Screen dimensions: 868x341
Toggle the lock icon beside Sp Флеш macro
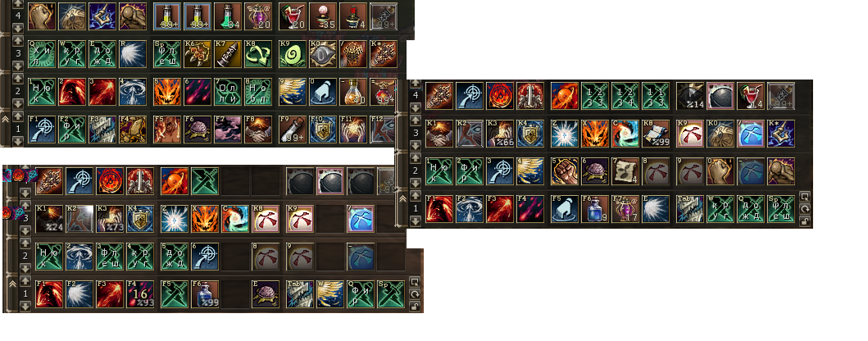pos(806,221)
